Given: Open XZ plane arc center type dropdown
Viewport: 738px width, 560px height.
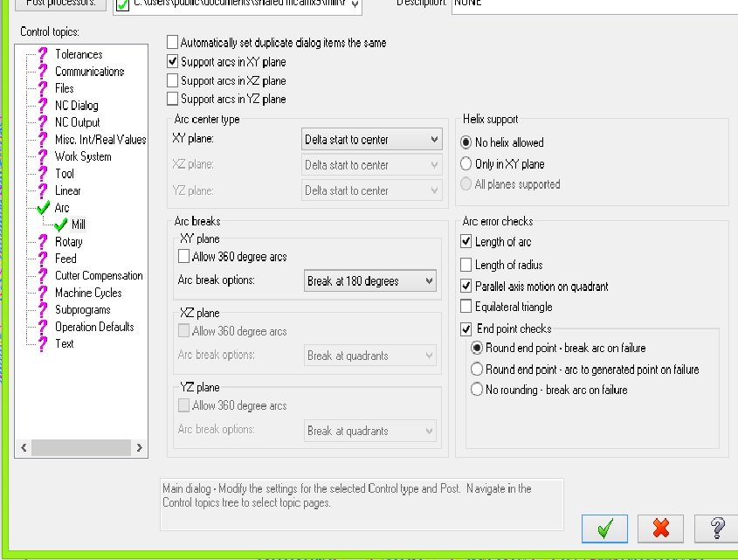Looking at the screenshot, I should coord(371,165).
